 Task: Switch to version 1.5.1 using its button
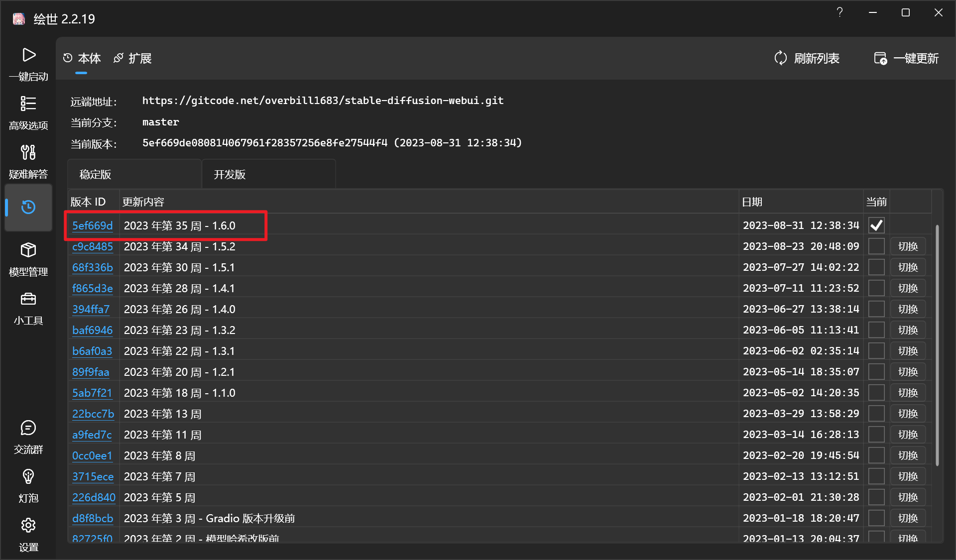click(908, 267)
